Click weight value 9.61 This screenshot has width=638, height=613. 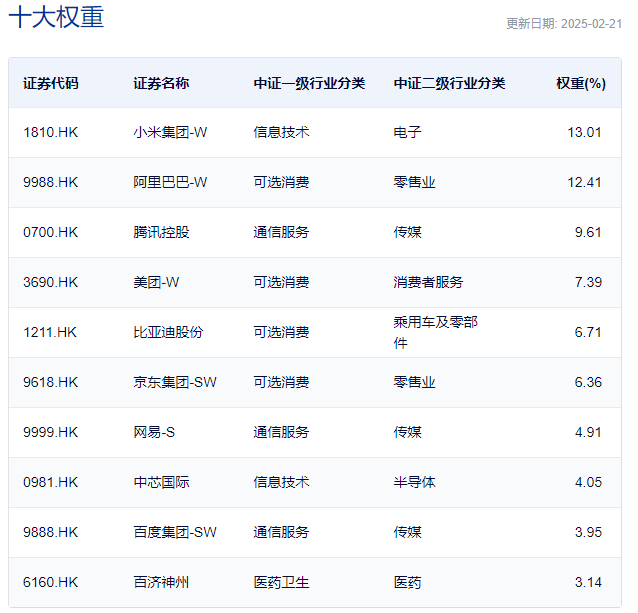[x=588, y=232]
